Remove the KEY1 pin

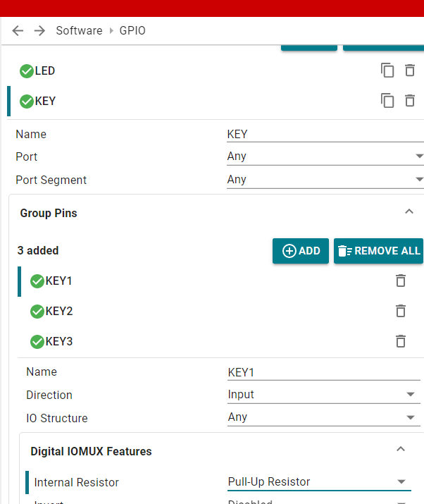[401, 281]
